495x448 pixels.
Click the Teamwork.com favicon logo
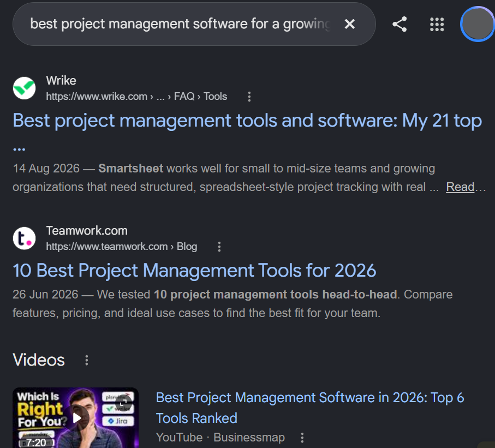click(x=25, y=238)
